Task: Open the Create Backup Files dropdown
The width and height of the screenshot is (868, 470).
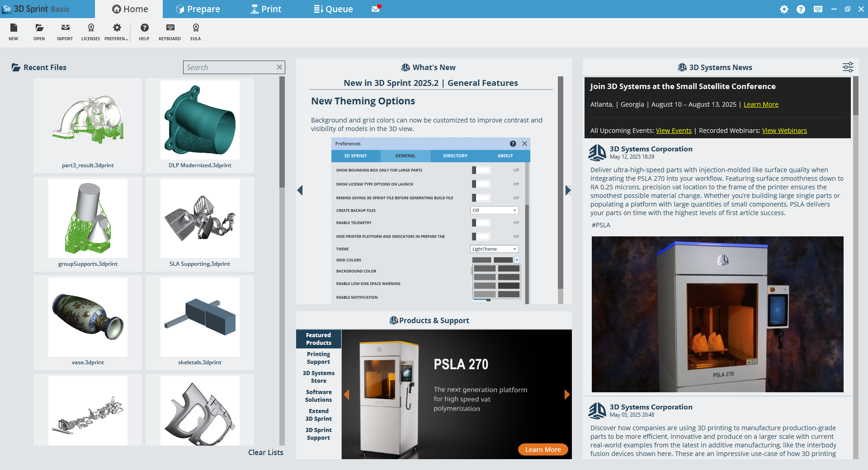Action: 494,211
